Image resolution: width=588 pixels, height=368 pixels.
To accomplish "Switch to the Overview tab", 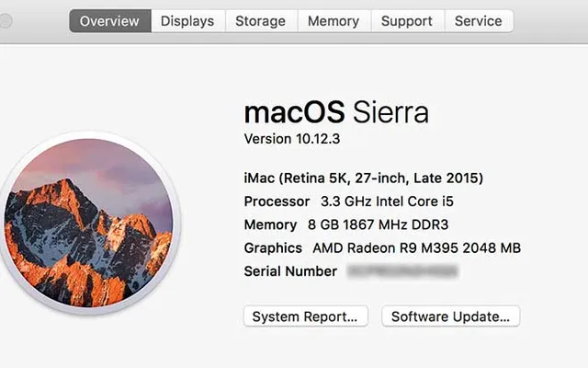I will (109, 21).
